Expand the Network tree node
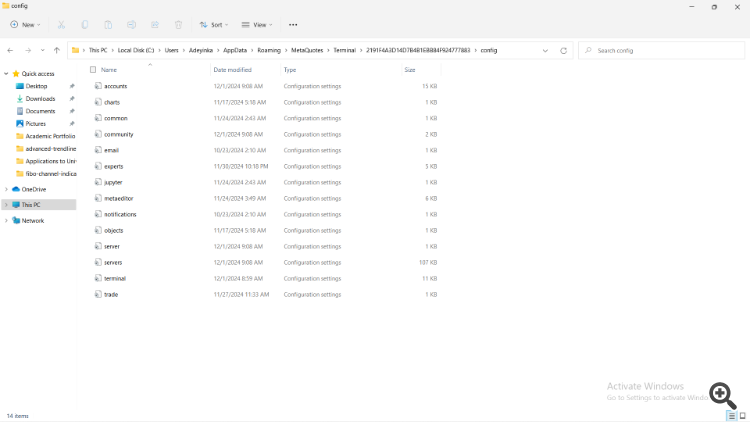The width and height of the screenshot is (750, 422). pos(6,221)
